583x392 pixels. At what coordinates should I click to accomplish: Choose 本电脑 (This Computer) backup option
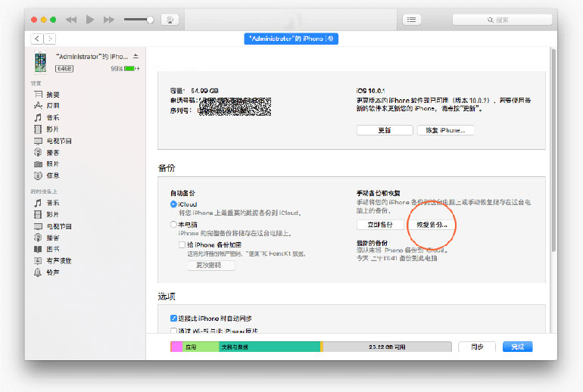coord(173,225)
